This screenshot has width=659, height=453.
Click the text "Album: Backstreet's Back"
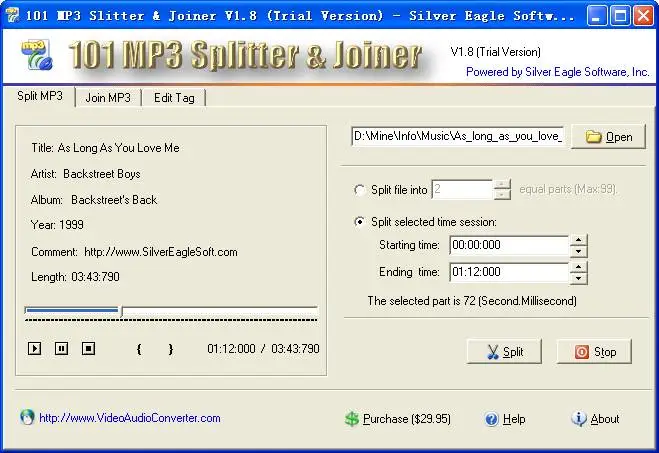click(x=94, y=200)
